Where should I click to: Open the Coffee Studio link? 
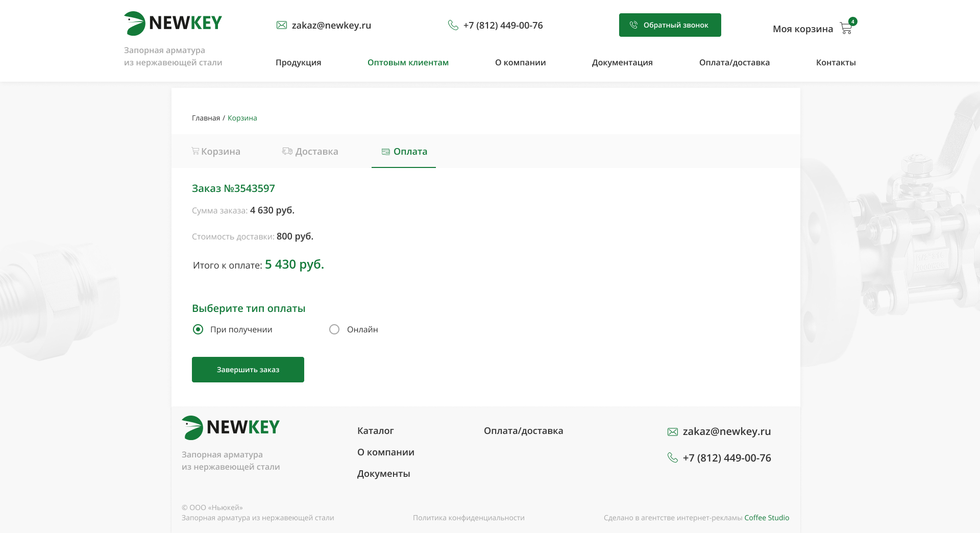[767, 518]
